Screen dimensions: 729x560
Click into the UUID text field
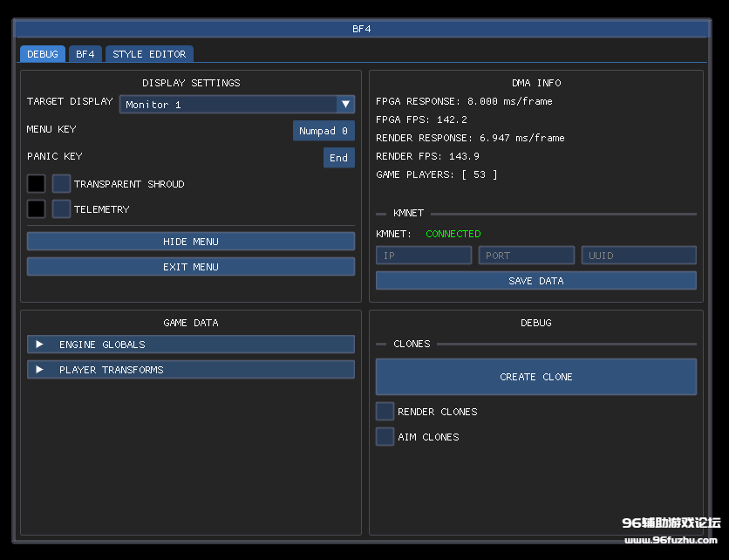tap(638, 256)
